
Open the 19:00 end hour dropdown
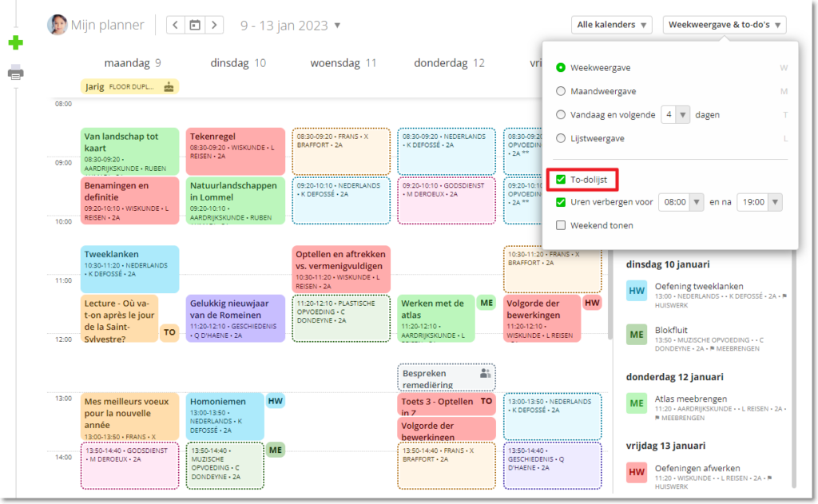(759, 203)
